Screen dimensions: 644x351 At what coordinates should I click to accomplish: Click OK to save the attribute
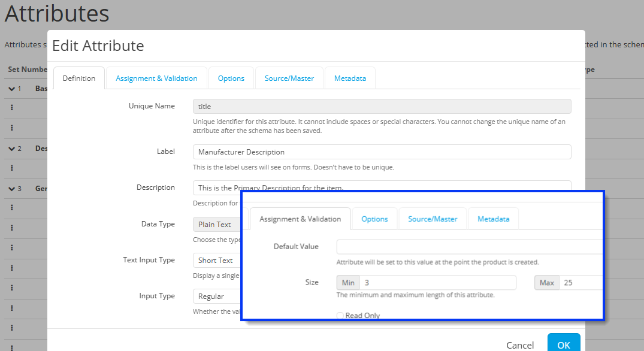tap(563, 344)
